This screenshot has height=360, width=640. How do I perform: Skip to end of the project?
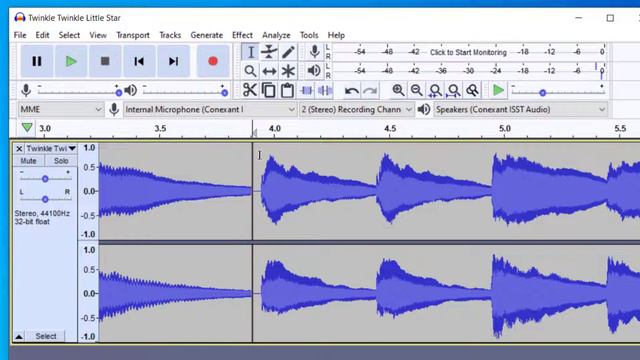click(x=173, y=61)
